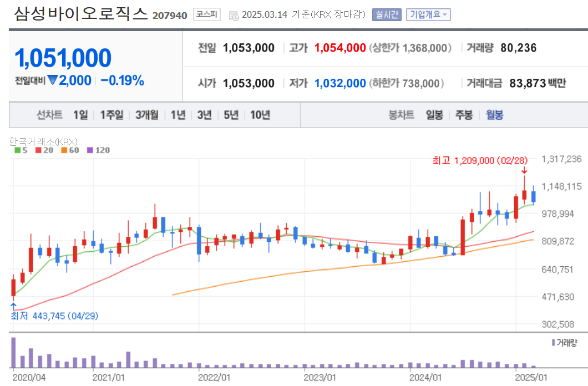This screenshot has height=386, width=588.
Task: Click the 978,994 y-axis price label
Action: 557,214
